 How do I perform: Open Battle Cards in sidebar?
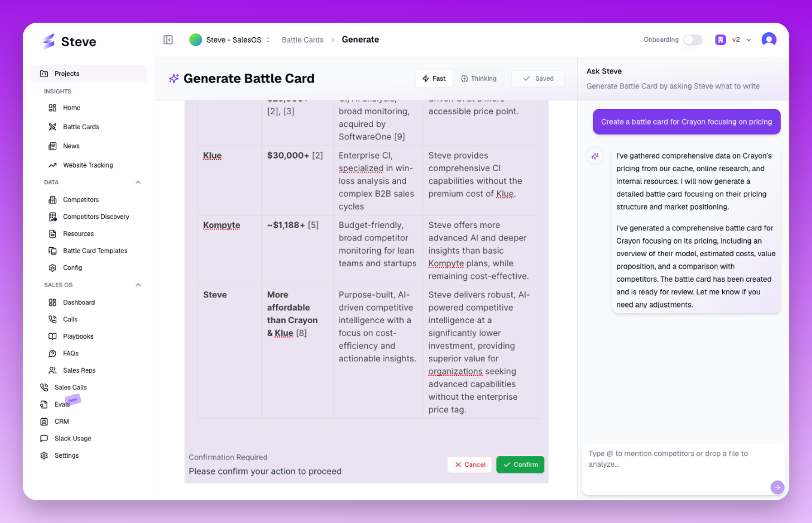click(81, 127)
